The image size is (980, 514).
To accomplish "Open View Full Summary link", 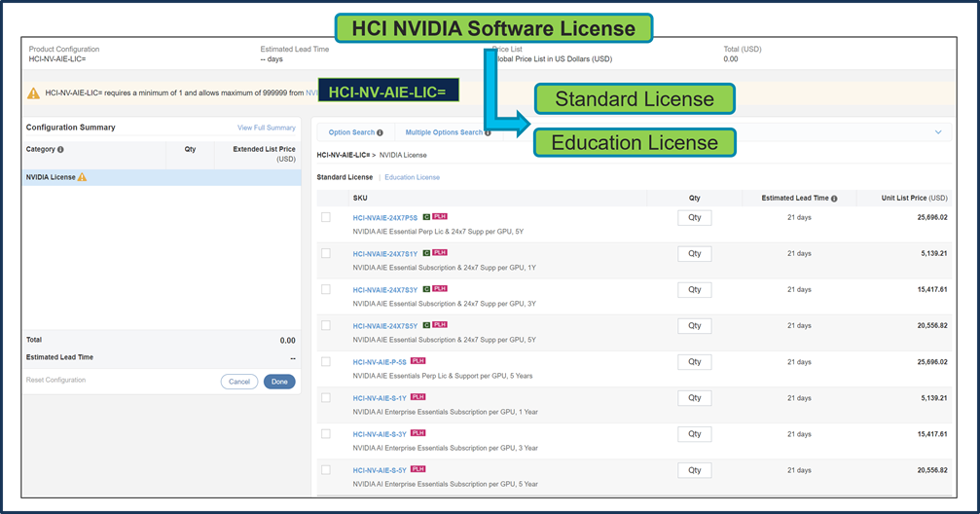I will coord(267,128).
